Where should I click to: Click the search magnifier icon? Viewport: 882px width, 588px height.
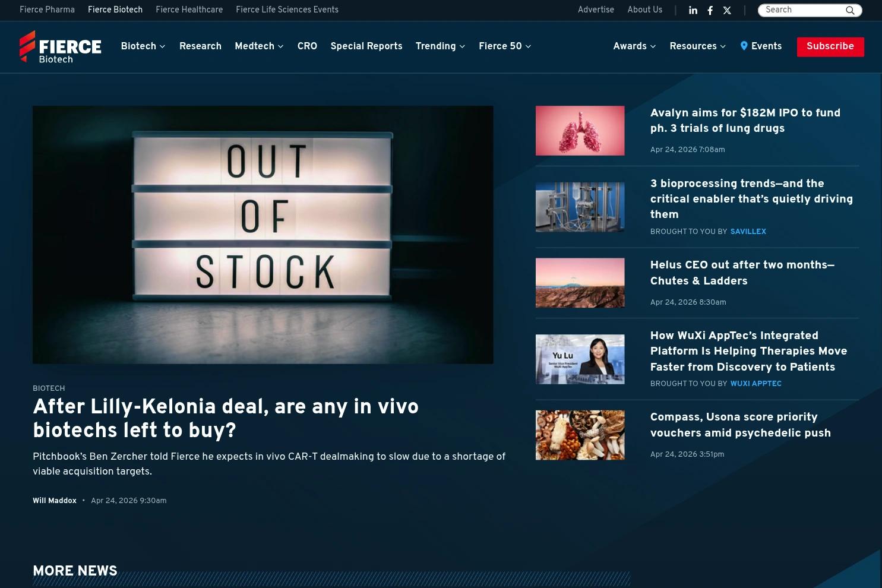[850, 10]
